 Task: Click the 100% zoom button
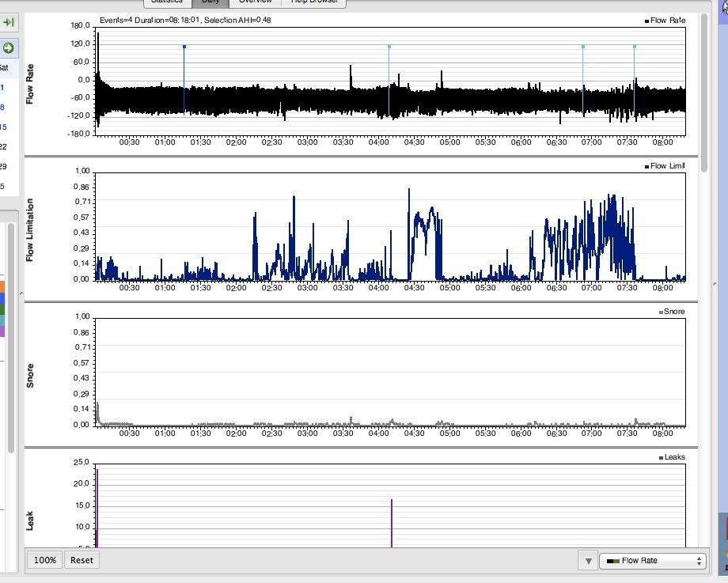click(45, 560)
